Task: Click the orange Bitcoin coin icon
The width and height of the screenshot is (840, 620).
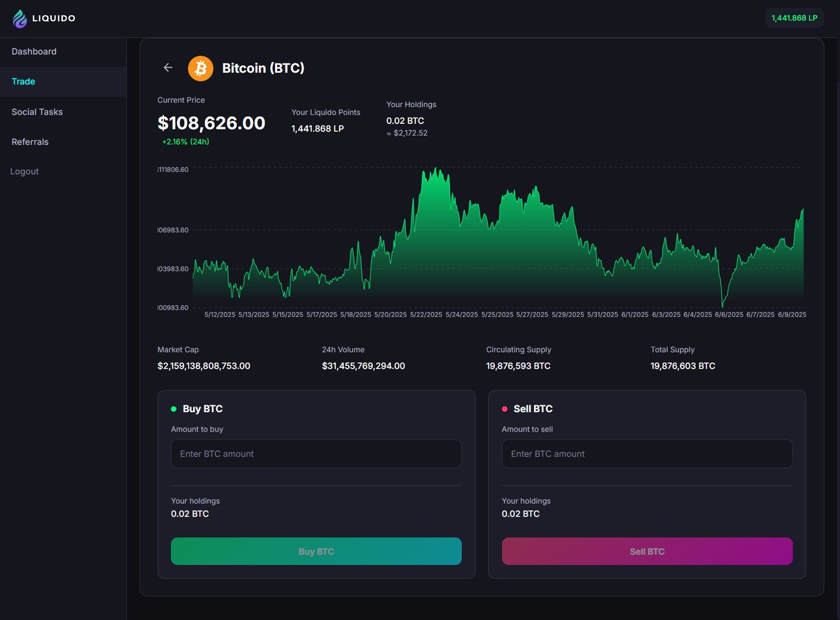Action: pyautogui.click(x=201, y=68)
